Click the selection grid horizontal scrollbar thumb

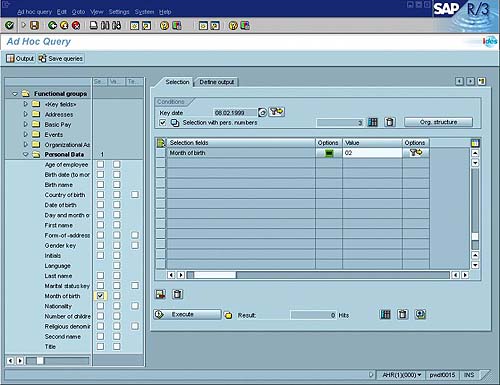point(215,275)
